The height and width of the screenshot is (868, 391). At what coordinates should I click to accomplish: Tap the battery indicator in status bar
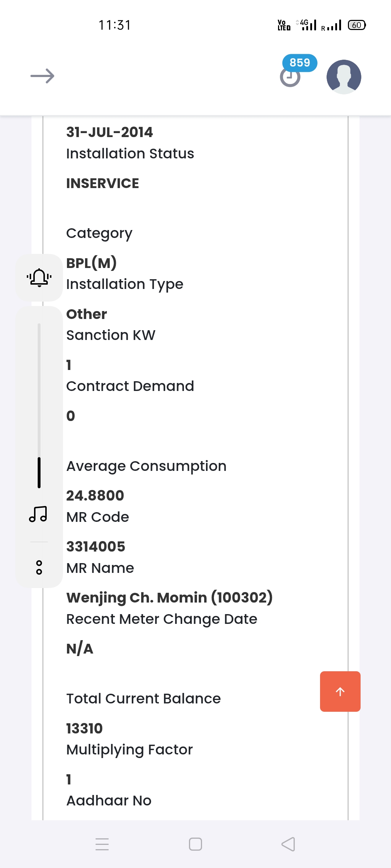point(357,25)
